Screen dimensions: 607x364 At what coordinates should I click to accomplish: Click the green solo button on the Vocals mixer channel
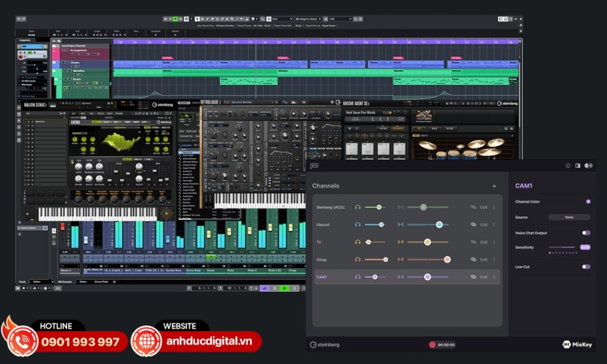[x=211, y=256]
